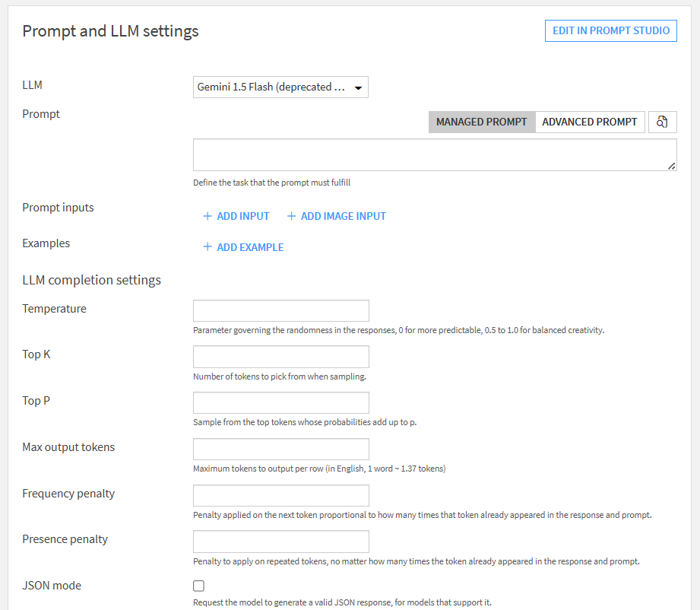Focus the prompt task text area

click(x=435, y=154)
